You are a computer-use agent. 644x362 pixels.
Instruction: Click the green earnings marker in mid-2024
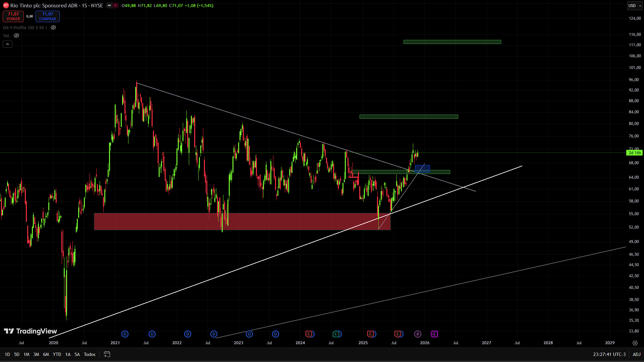(x=336, y=334)
